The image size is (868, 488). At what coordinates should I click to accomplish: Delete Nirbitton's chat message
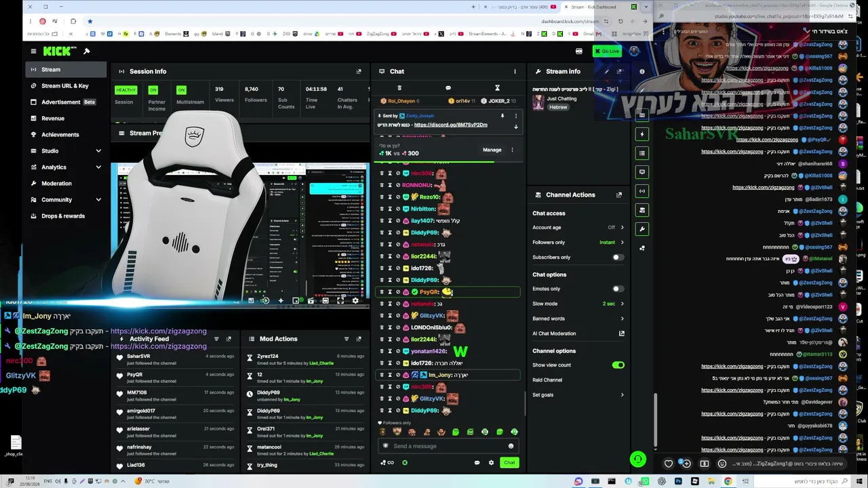pyautogui.click(x=382, y=209)
